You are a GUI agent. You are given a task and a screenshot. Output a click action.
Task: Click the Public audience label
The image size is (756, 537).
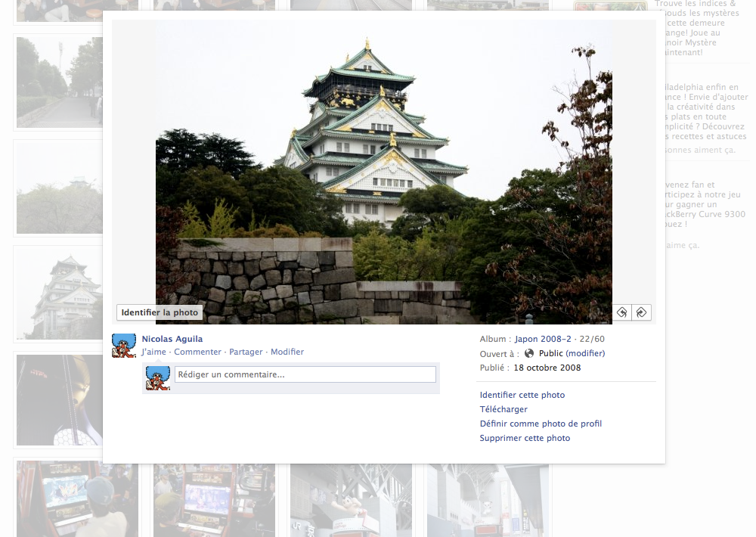pyautogui.click(x=551, y=353)
